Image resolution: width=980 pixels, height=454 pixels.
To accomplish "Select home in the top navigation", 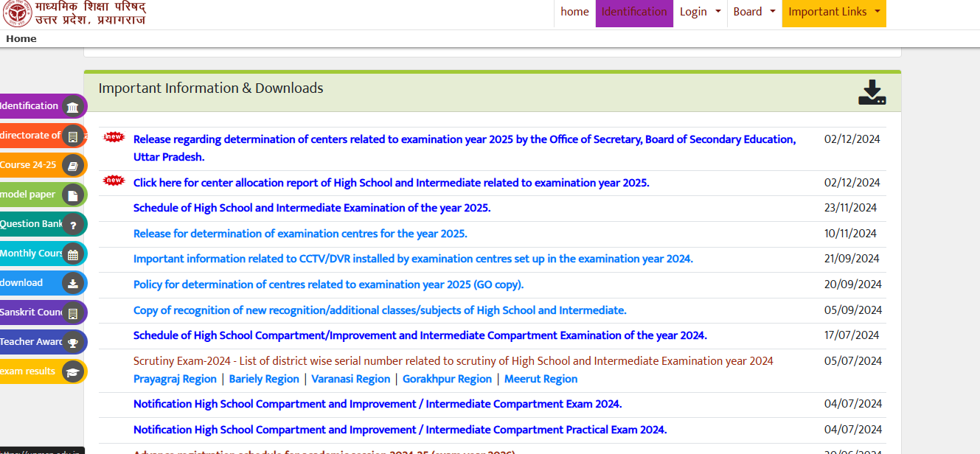I will pos(574,11).
